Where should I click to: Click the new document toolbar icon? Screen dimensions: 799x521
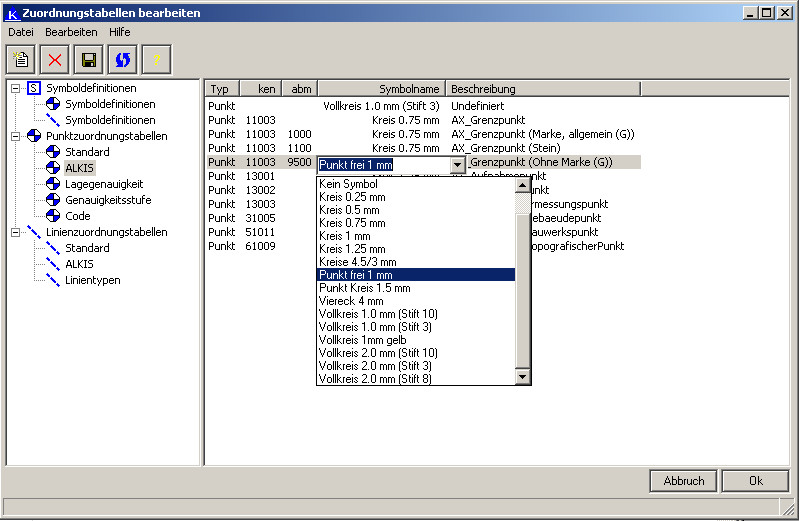(x=21, y=60)
